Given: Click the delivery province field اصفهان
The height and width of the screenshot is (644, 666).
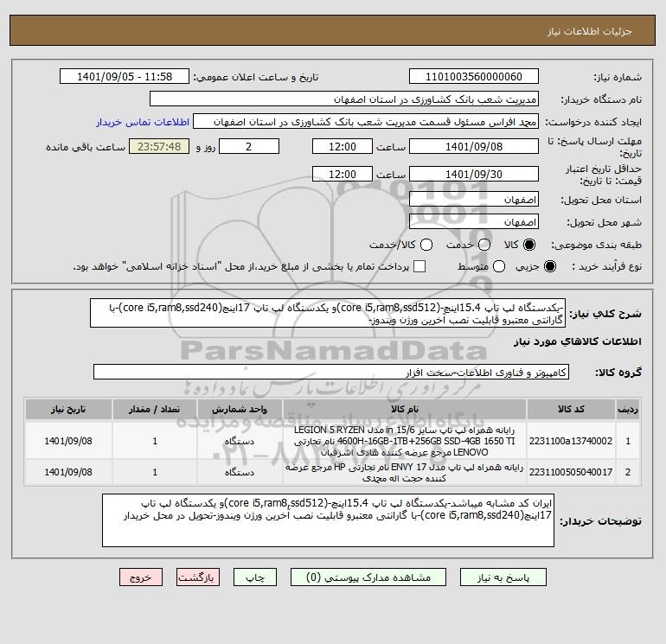Looking at the screenshot, I should (474, 200).
